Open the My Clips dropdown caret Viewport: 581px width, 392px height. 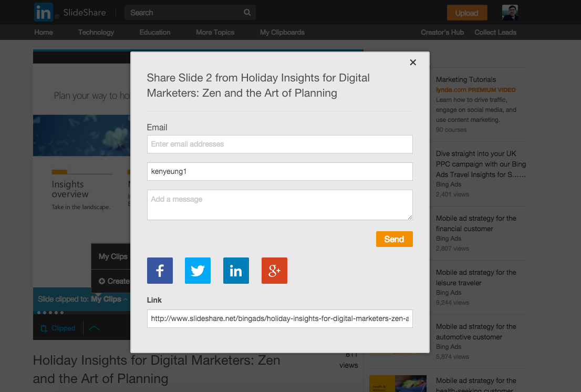click(126, 300)
